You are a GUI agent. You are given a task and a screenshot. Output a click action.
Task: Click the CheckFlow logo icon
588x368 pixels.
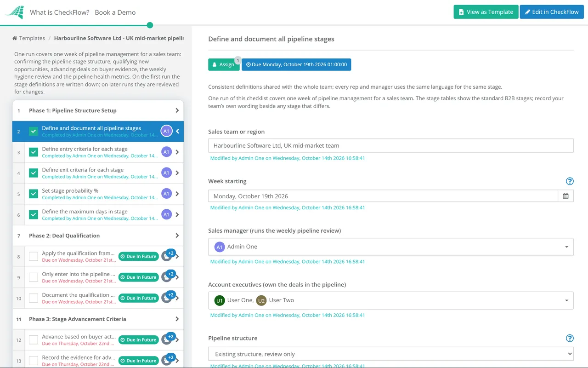point(14,12)
